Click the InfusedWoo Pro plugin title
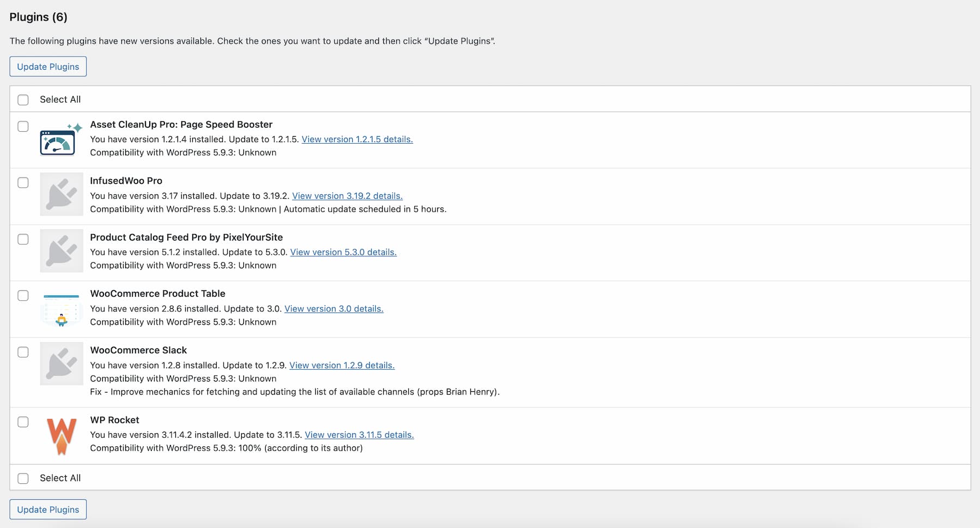Image resolution: width=980 pixels, height=528 pixels. tap(126, 181)
